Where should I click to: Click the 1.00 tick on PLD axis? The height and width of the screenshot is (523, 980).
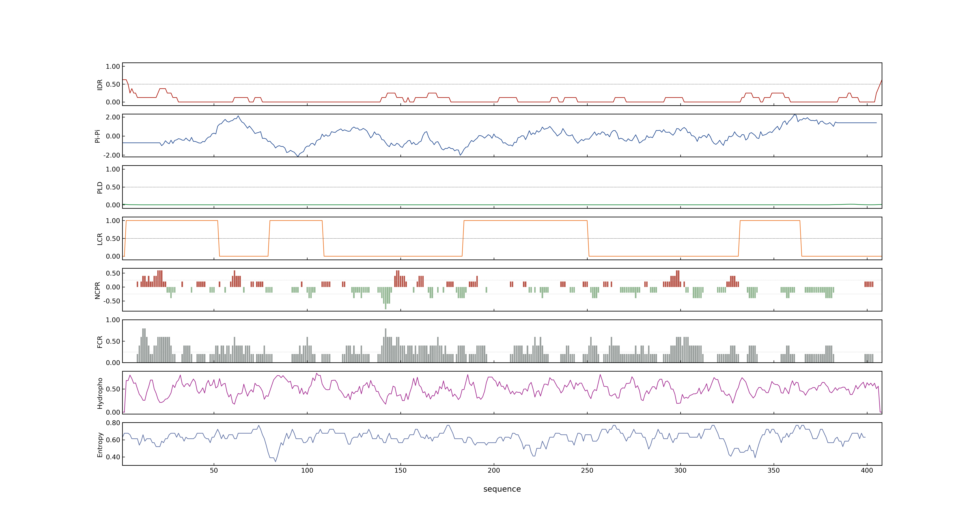113,169
